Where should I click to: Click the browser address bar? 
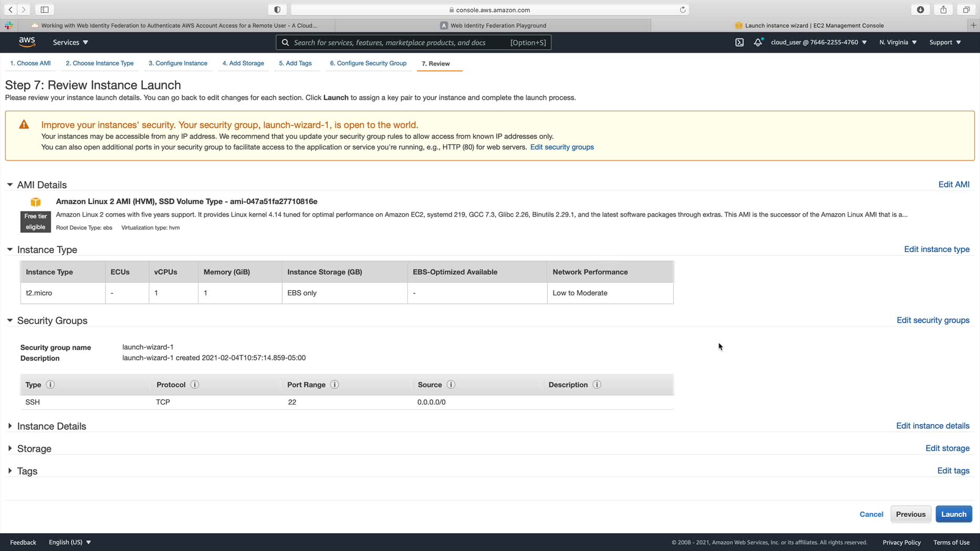pyautogui.click(x=489, y=9)
